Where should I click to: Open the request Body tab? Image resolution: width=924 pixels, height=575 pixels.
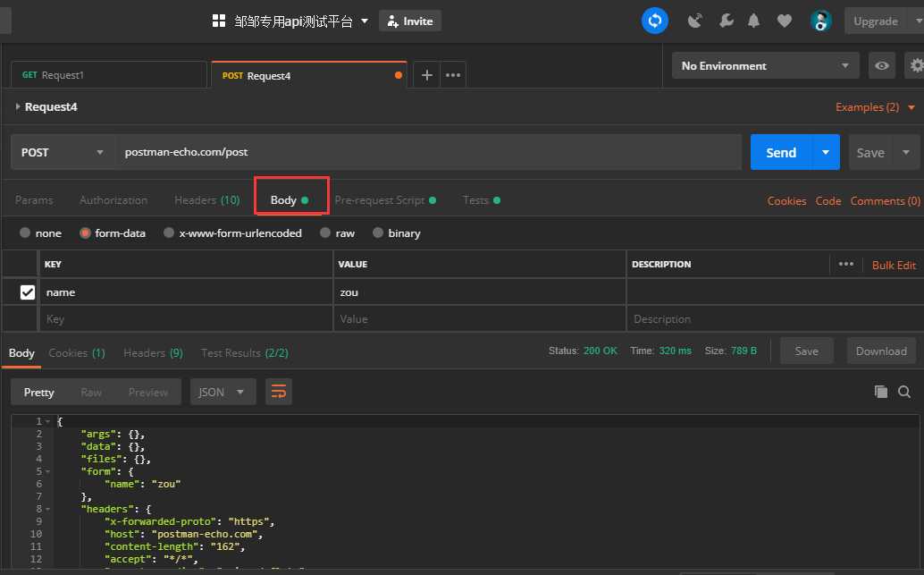click(290, 200)
